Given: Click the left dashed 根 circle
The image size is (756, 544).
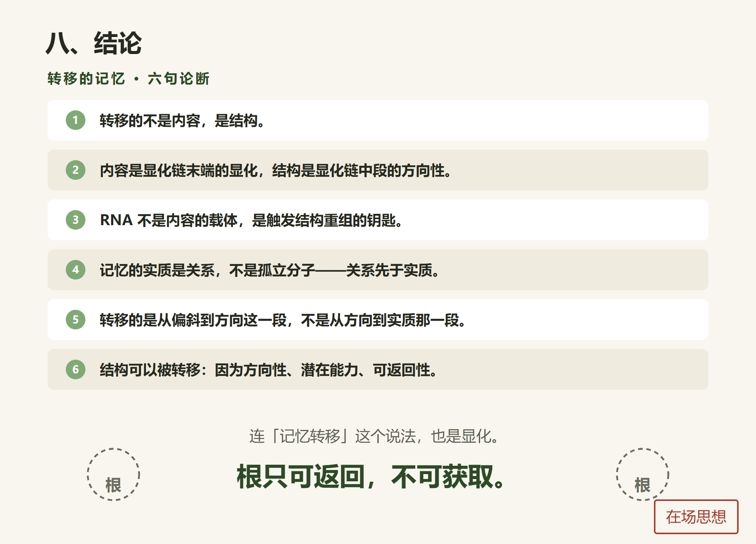Looking at the screenshot, I should click(113, 474).
